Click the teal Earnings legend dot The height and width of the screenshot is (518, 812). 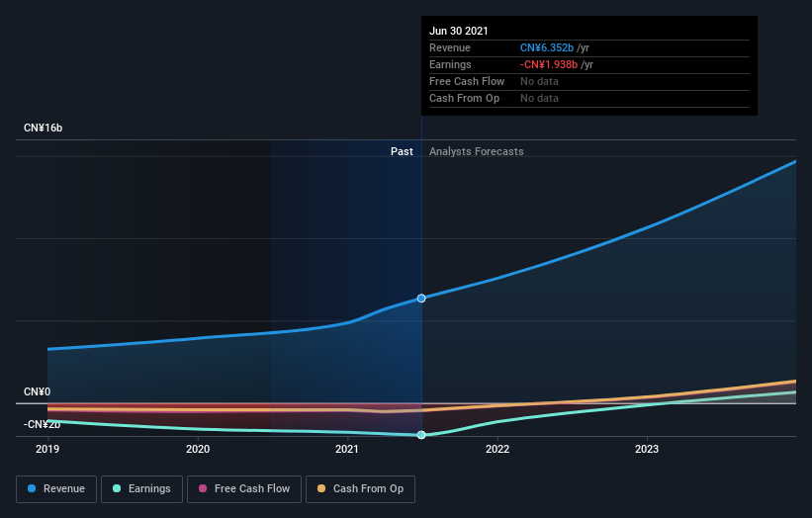pos(117,488)
